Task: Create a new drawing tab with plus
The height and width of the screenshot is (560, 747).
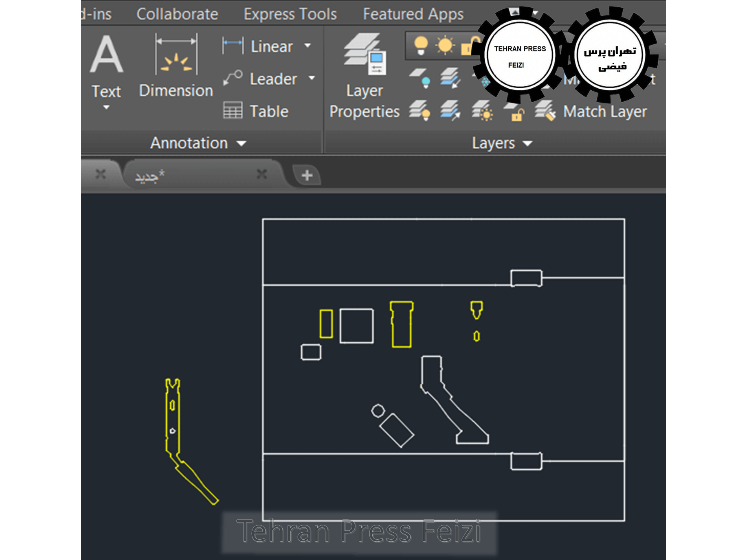Action: point(307,175)
